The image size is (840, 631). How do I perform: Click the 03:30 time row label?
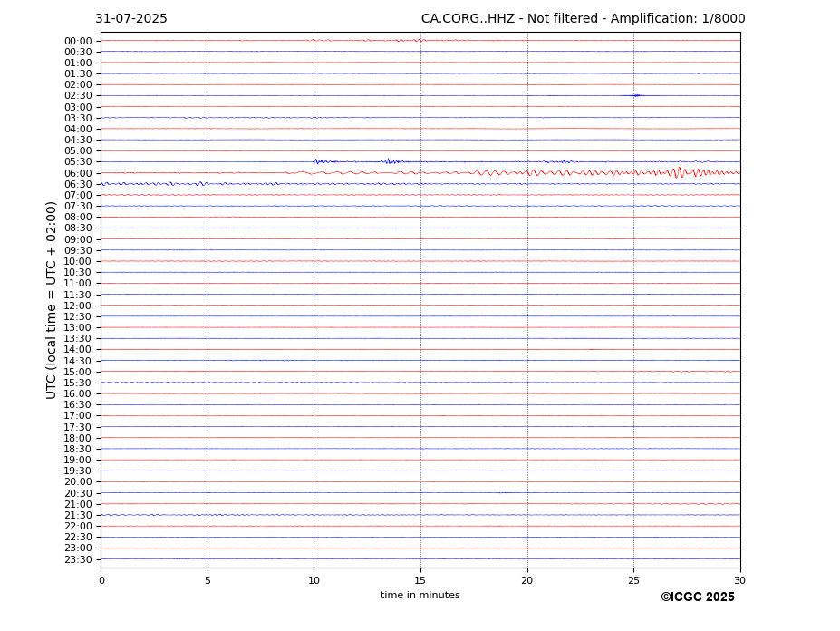pos(78,118)
